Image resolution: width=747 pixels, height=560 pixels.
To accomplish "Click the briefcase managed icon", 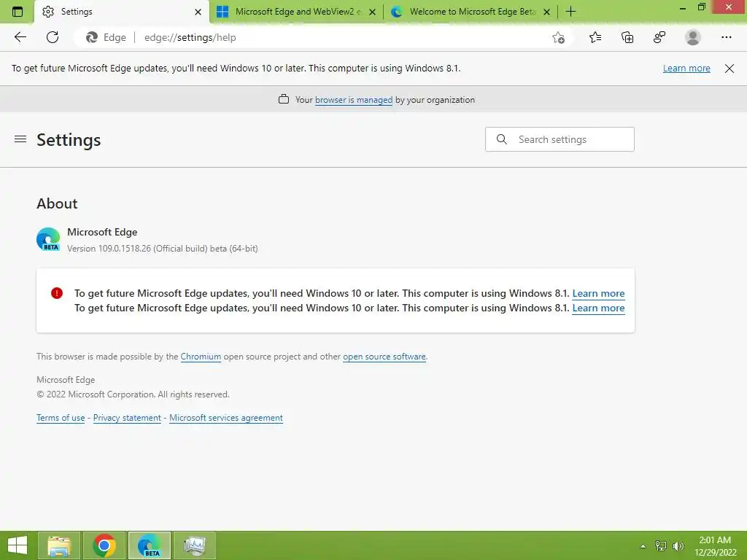I will click(284, 99).
